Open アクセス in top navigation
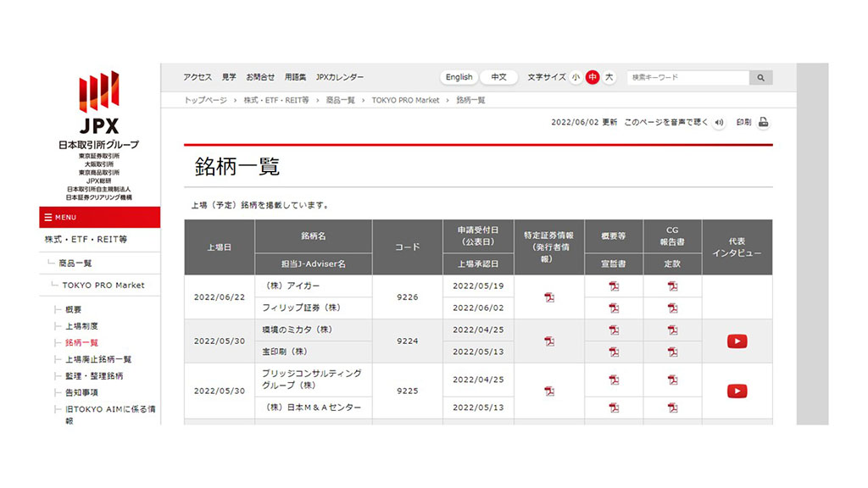 198,77
